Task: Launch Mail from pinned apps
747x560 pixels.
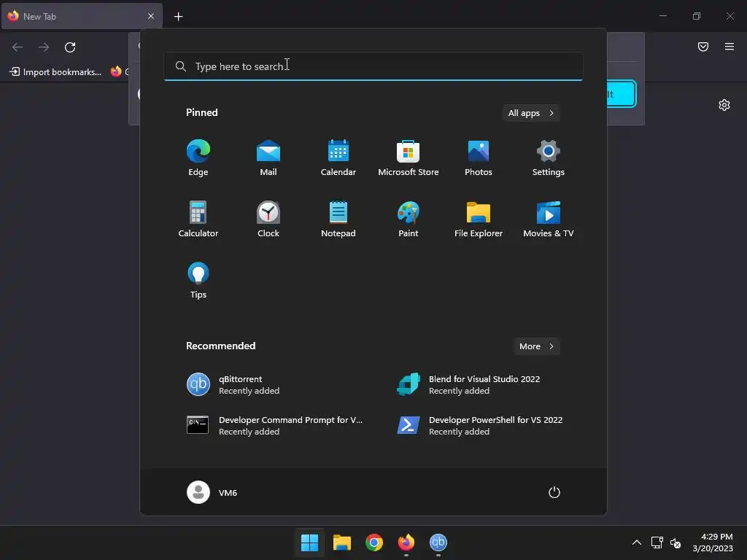Action: coord(268,157)
